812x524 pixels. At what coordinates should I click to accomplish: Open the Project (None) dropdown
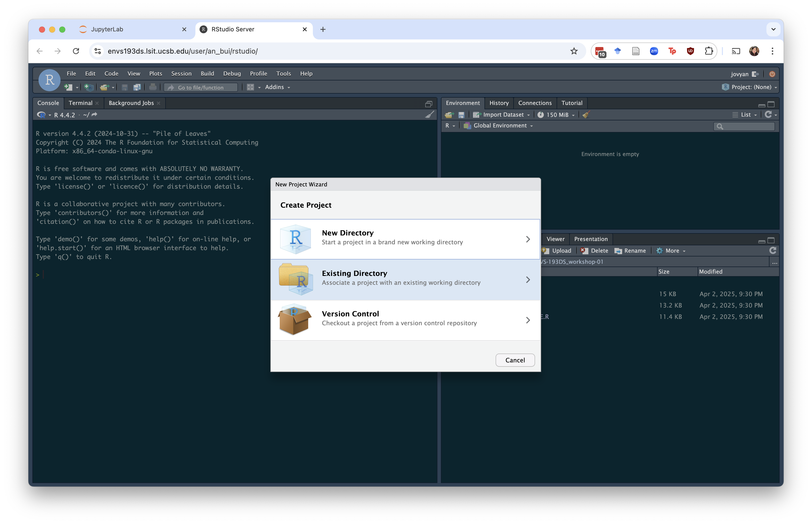(x=750, y=87)
